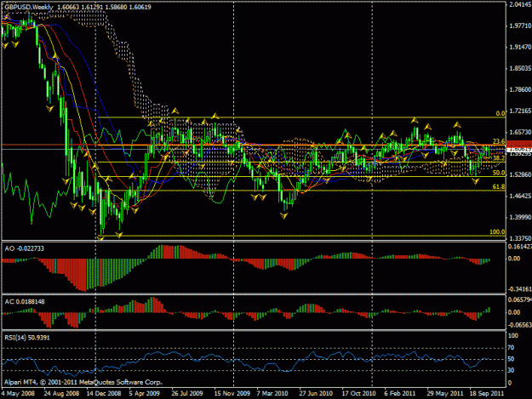This screenshot has height=399, width=532.
Task: Select the 50.0 Fibonacci level label
Action: click(499, 173)
